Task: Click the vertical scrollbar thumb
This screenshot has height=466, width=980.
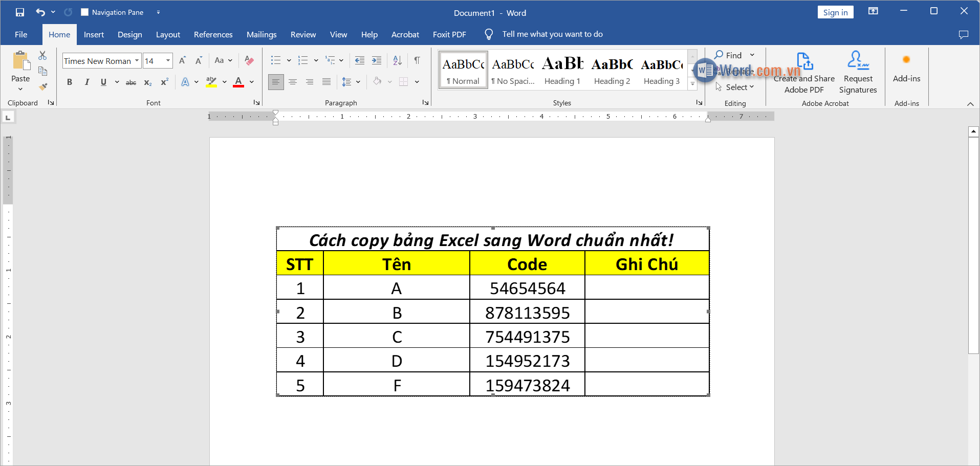Action: 973,245
